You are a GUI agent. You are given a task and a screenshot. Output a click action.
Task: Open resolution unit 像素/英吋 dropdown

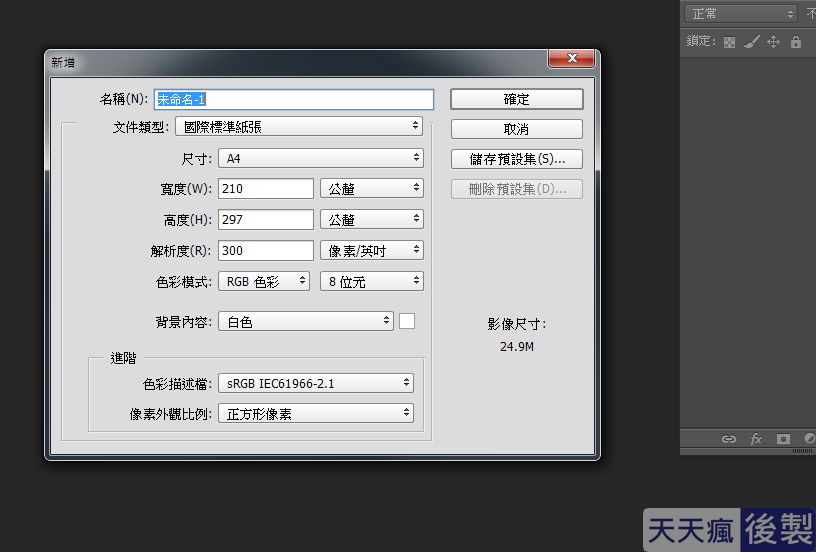tap(372, 250)
